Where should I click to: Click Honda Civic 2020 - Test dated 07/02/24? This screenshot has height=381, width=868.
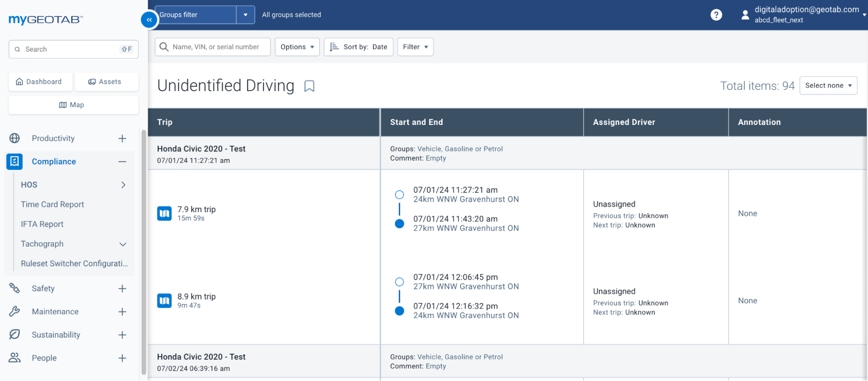[x=201, y=357]
